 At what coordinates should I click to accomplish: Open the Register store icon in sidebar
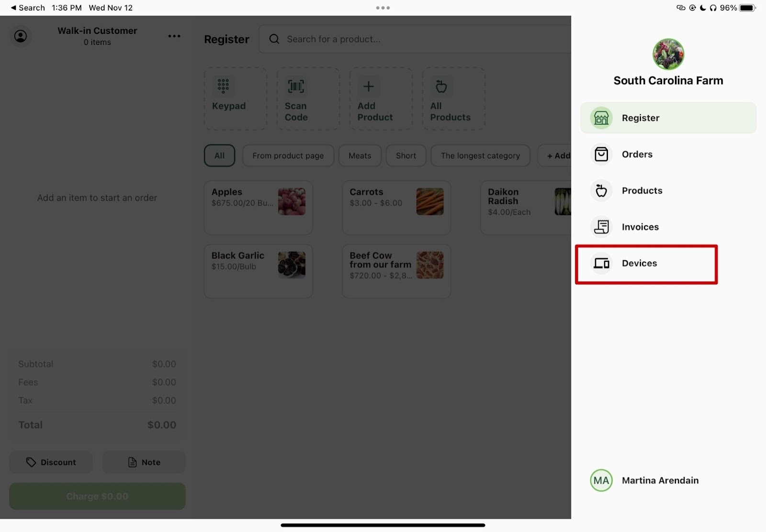pos(601,118)
